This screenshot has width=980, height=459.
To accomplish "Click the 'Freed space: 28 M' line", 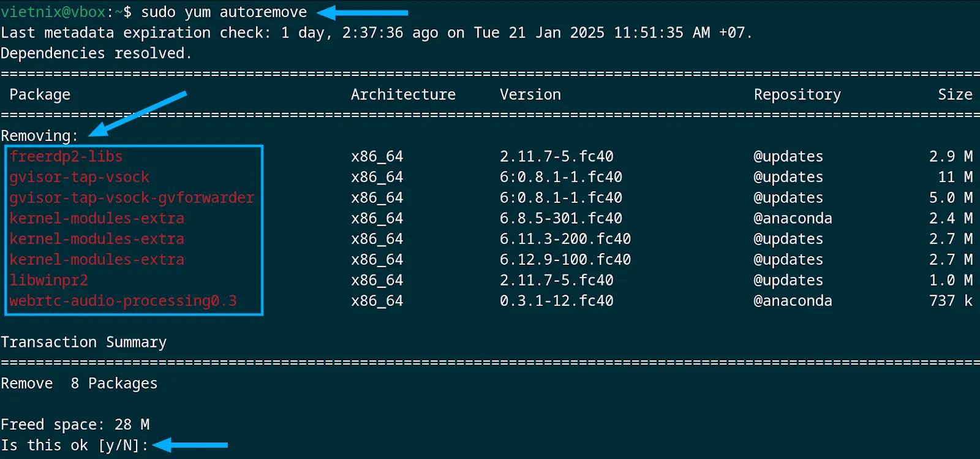I will [75, 425].
